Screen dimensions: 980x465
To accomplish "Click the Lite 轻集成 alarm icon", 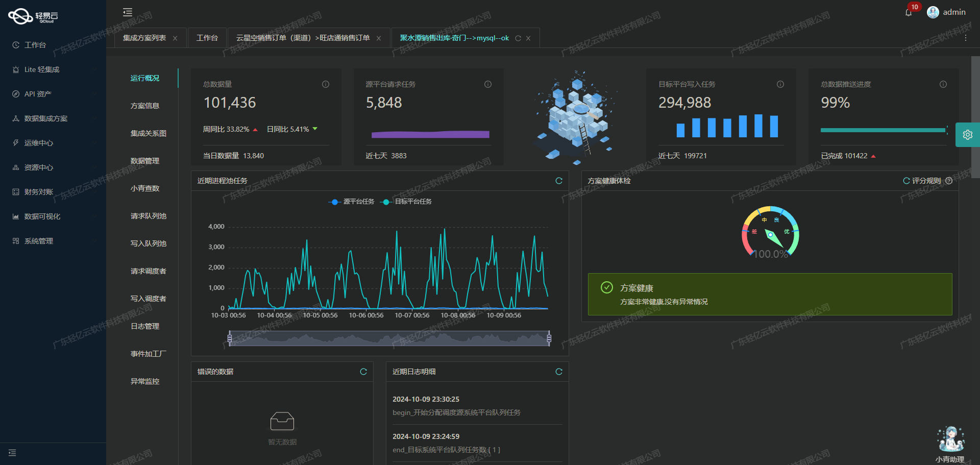I will pos(16,69).
